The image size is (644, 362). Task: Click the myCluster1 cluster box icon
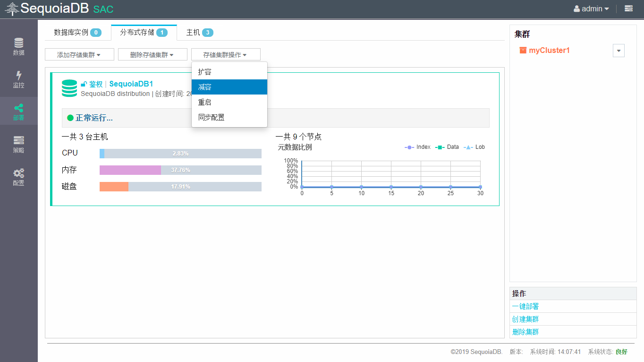523,50
